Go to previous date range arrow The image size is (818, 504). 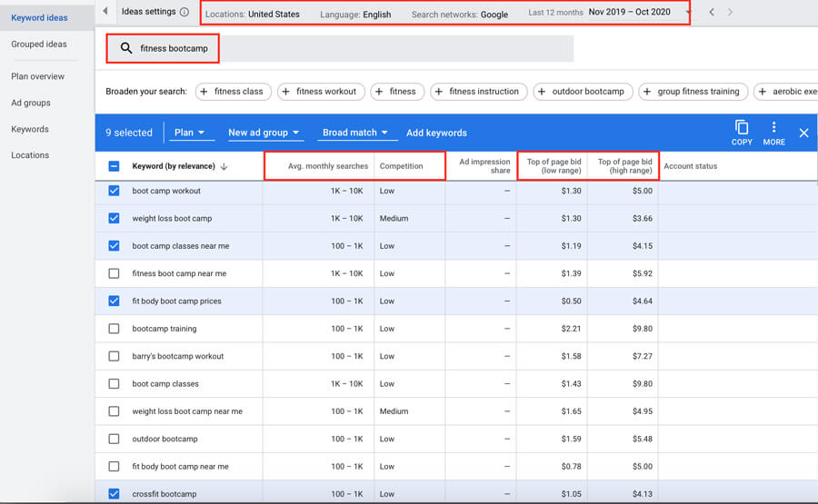(x=712, y=12)
